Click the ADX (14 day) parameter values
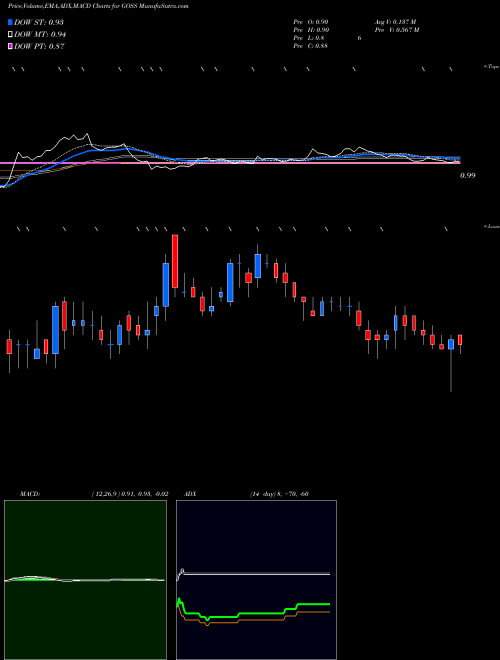 [x=279, y=494]
